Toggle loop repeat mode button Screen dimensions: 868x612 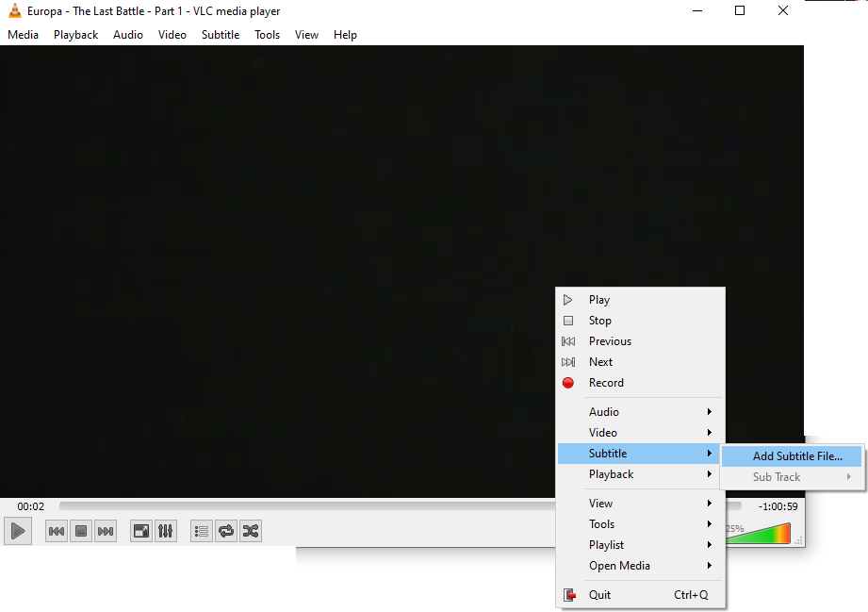pyautogui.click(x=225, y=531)
